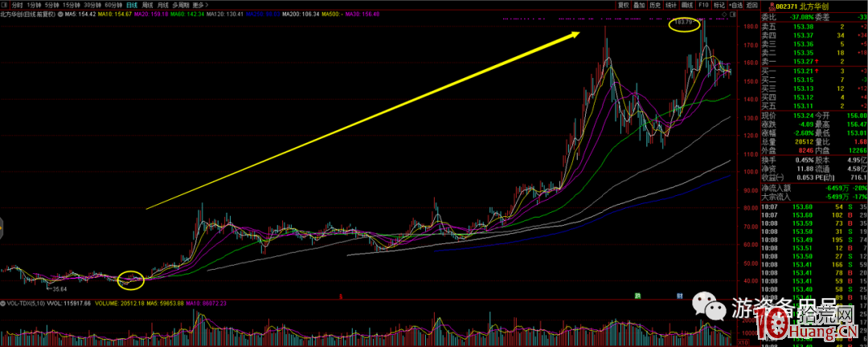Select the 5分钟 period tab
Image resolution: width=868 pixels, height=347 pixels.
[x=52, y=5]
